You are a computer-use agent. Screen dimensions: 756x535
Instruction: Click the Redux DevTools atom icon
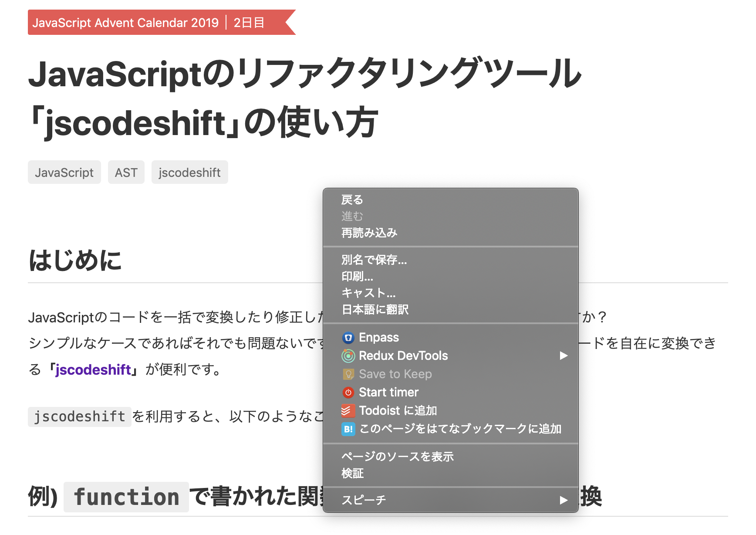click(x=348, y=356)
